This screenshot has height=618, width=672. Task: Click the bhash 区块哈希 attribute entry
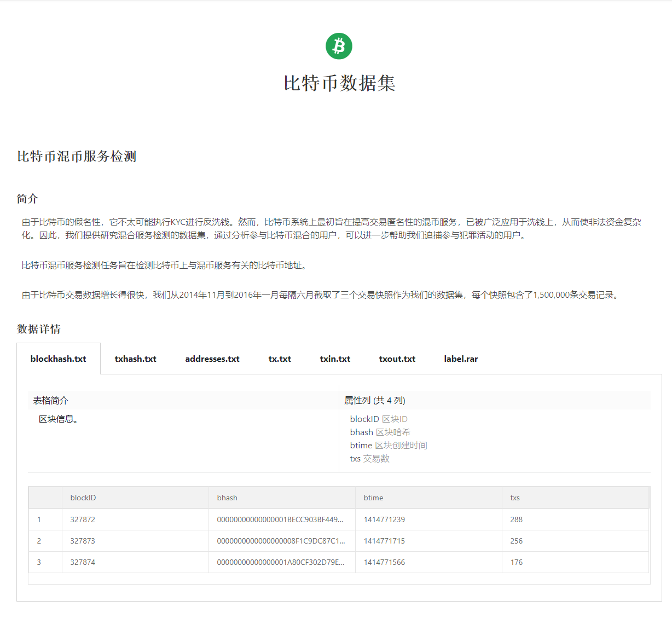point(378,432)
